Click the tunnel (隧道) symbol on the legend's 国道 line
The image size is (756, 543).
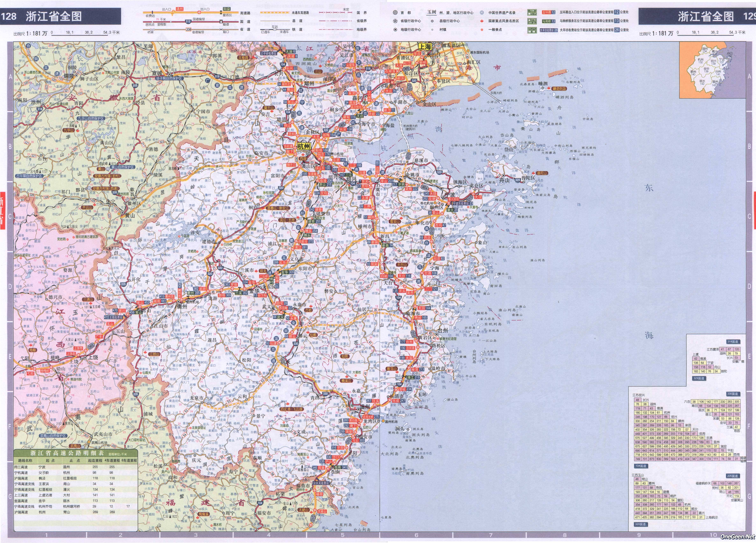(221, 22)
